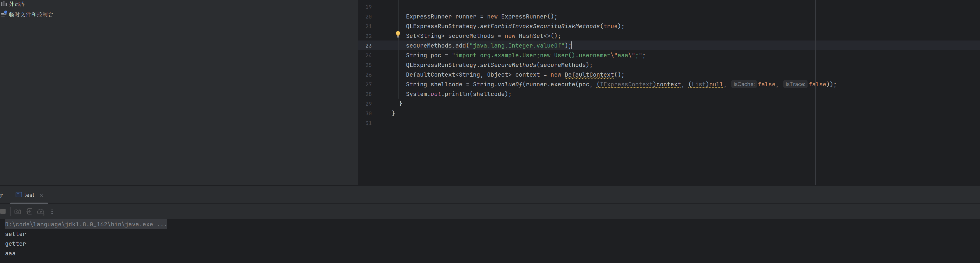Click setForbidInvokeSecurityRiskMethods method call
980x263 pixels.
click(x=540, y=26)
